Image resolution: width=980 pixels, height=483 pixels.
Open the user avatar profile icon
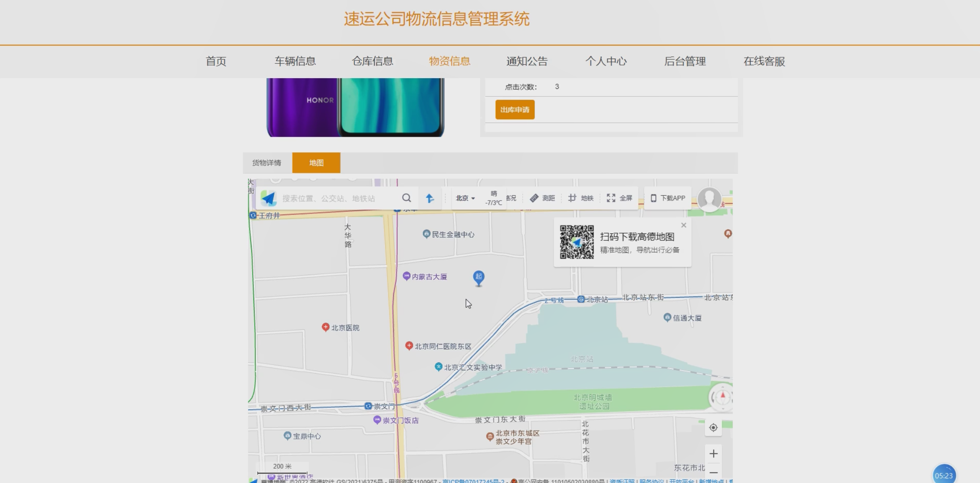709,199
